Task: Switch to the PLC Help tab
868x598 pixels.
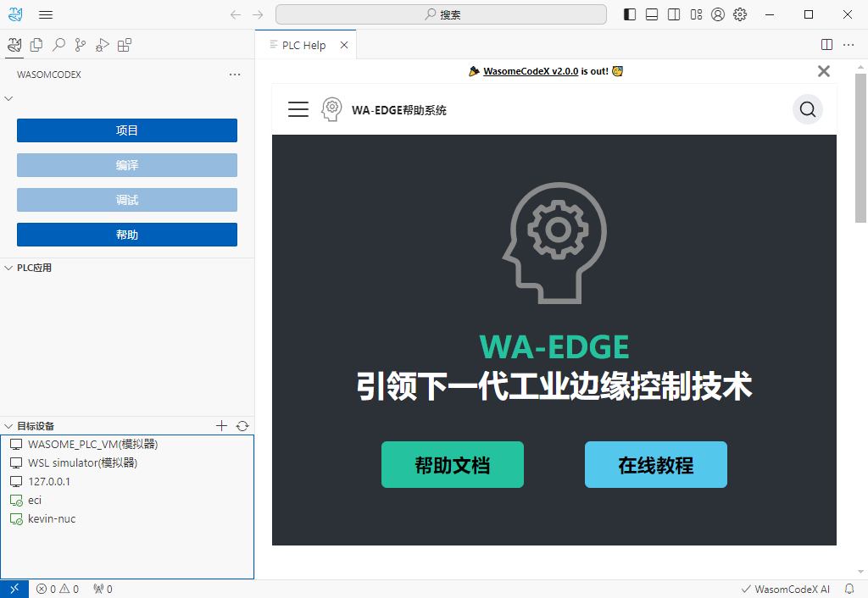Action: point(303,46)
